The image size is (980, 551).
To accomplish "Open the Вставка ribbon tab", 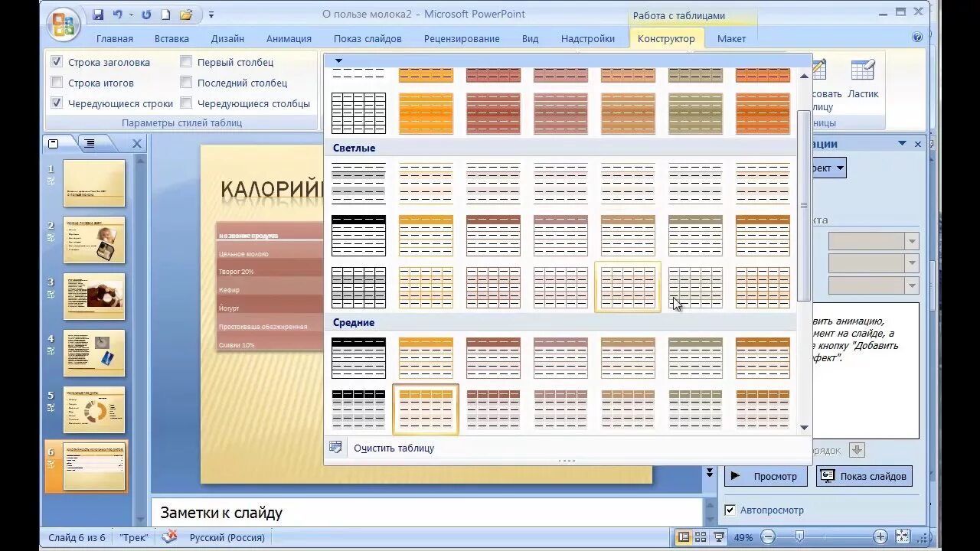I will pyautogui.click(x=171, y=38).
